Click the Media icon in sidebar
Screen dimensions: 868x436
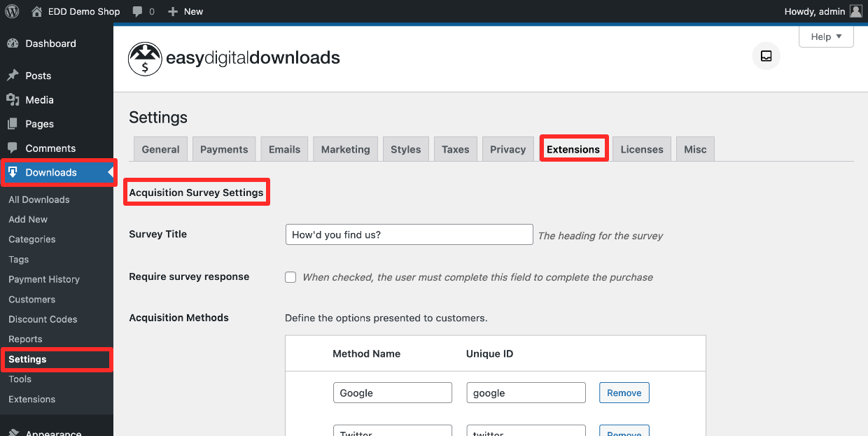pyautogui.click(x=13, y=100)
